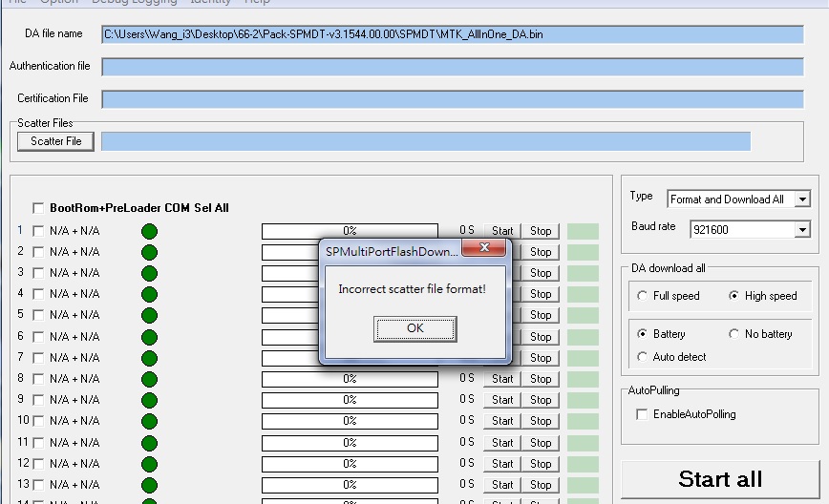Click the green status circle in row 13
This screenshot has width=829, height=504.
[149, 485]
